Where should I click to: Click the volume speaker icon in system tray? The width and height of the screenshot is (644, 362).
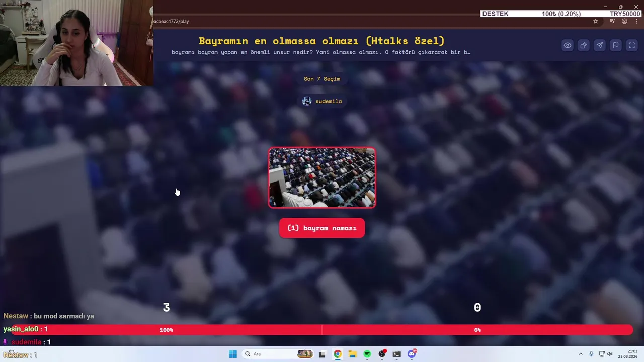click(610, 354)
